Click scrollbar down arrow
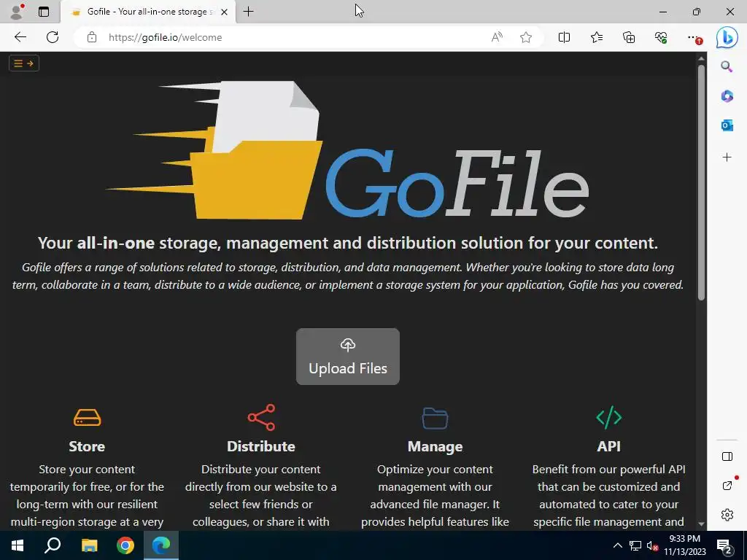The image size is (747, 560). click(x=701, y=524)
